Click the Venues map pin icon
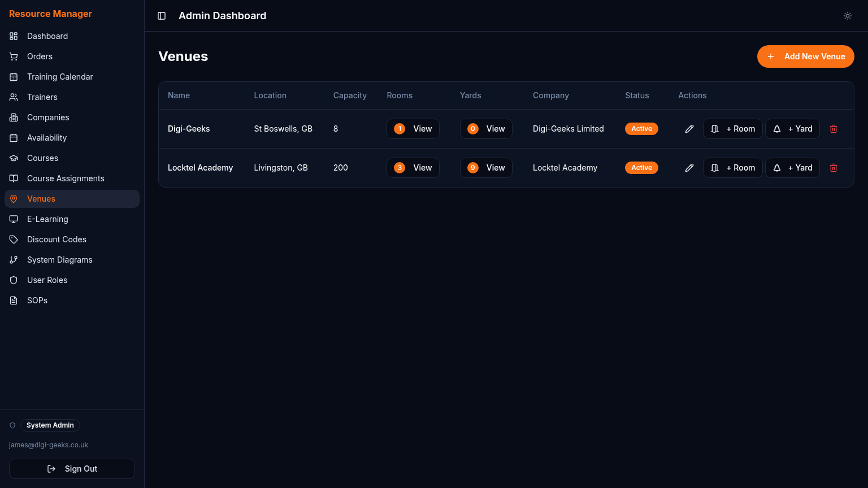The width and height of the screenshot is (868, 488). 14,199
